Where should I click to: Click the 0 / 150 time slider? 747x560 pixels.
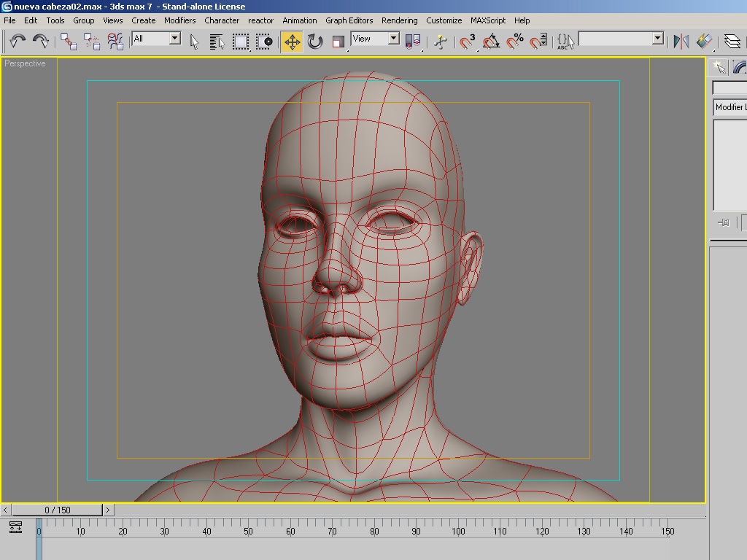pyautogui.click(x=58, y=510)
